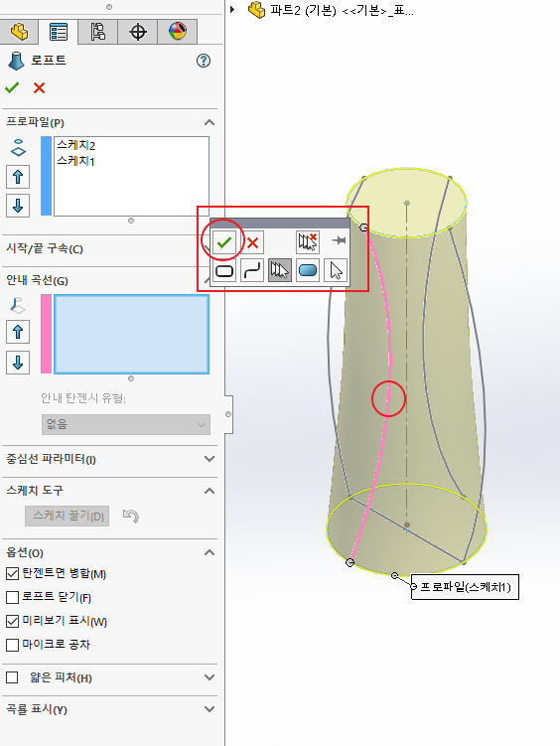
Task: Switch to the PropertyManager tab
Action: coord(59,32)
